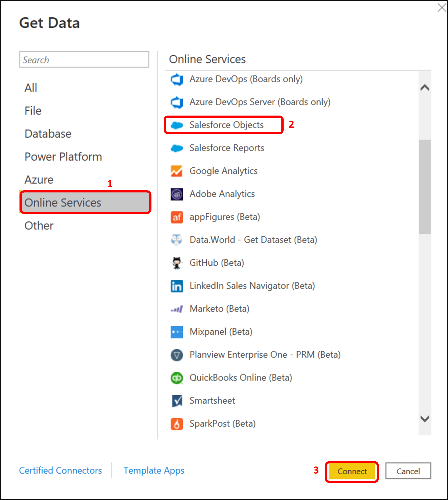Click the appFigures (Beta) icon
Screen dimensions: 448x500
tap(176, 217)
